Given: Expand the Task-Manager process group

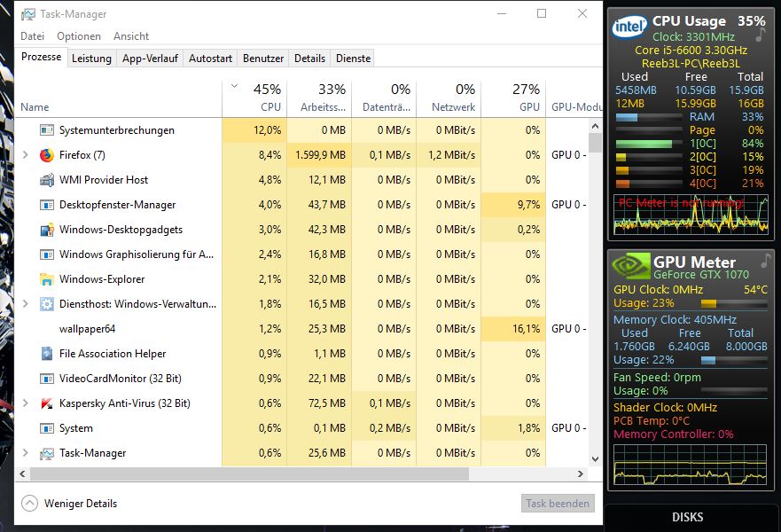Looking at the screenshot, I should point(26,453).
